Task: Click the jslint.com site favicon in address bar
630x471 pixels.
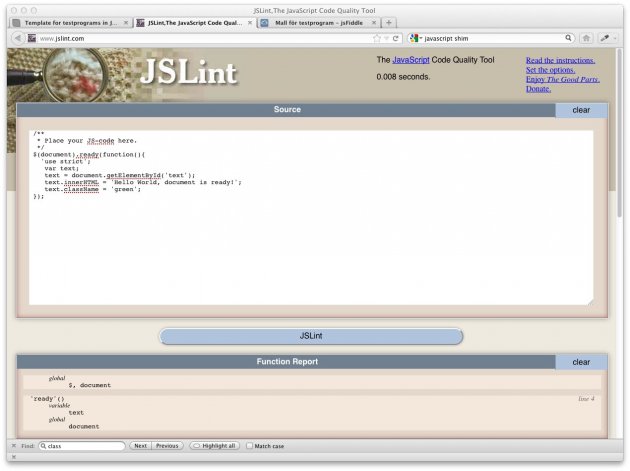Action: pos(32,38)
